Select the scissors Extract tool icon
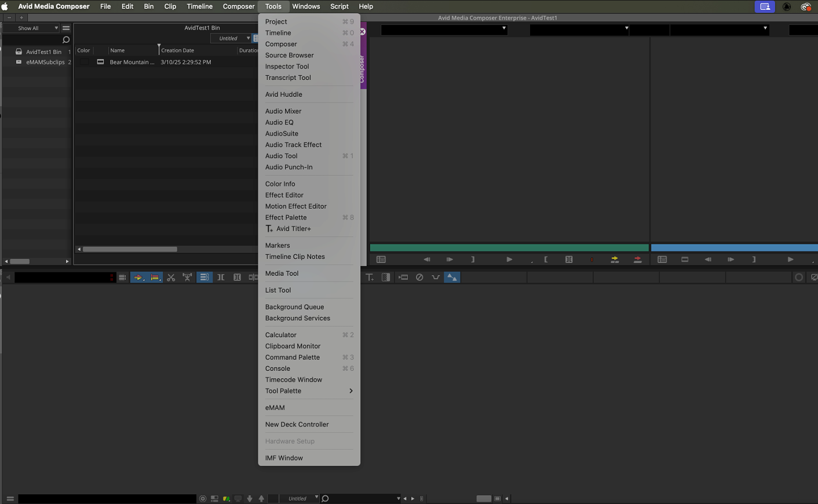 coord(171,277)
